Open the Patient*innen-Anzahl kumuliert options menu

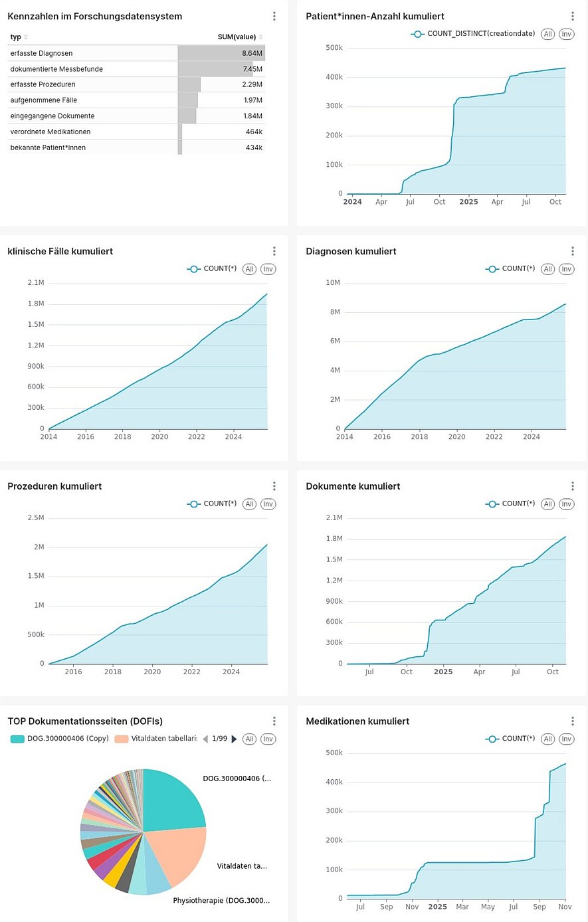573,16
